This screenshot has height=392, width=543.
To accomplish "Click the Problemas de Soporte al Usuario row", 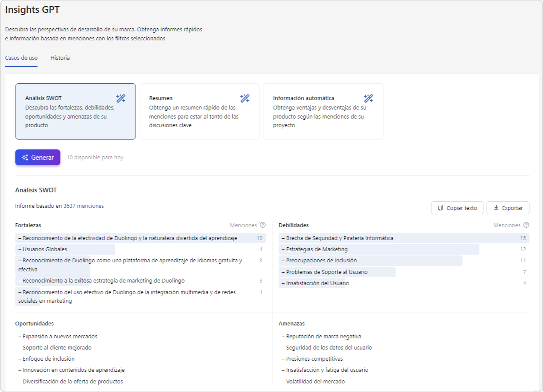I will click(404, 272).
